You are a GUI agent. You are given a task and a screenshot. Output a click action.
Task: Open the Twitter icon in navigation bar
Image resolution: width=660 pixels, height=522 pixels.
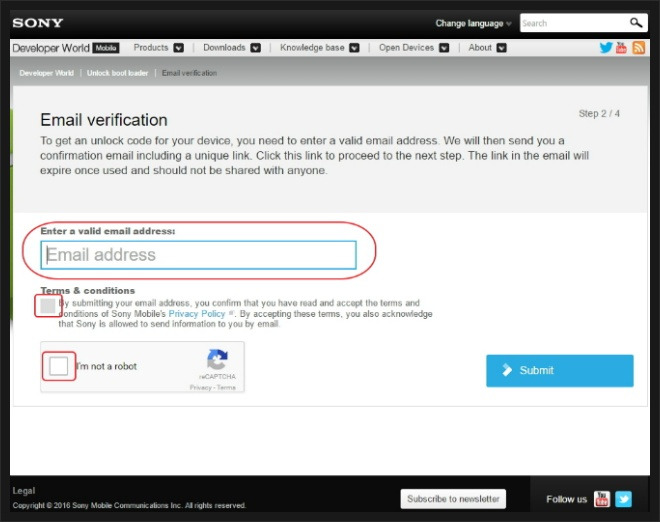click(x=606, y=48)
